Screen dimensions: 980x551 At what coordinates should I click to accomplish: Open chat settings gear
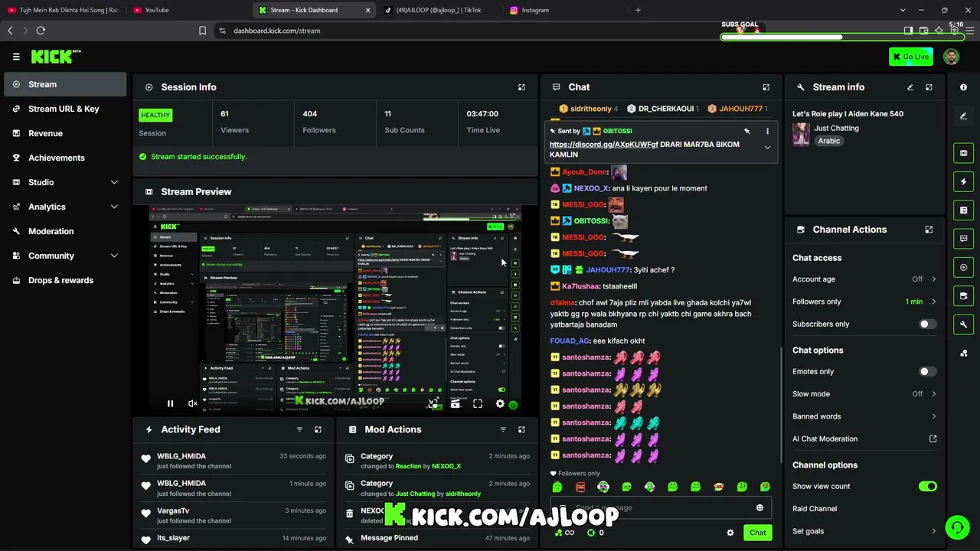730,533
